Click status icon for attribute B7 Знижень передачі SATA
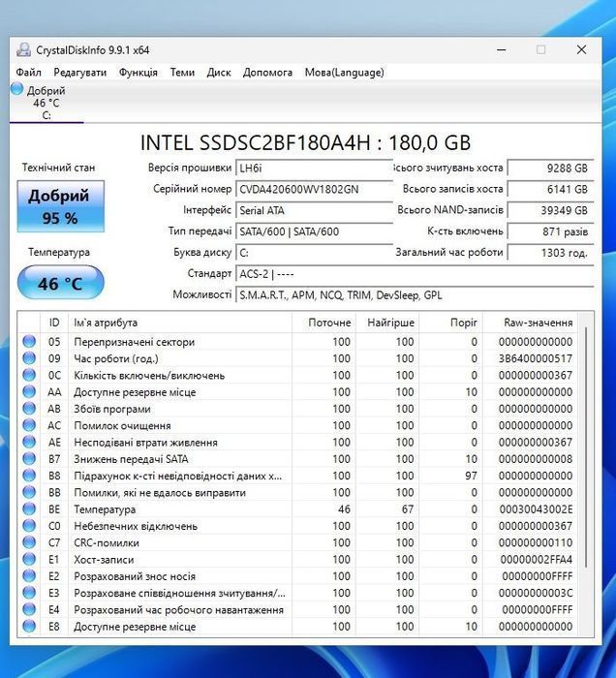 [29, 459]
